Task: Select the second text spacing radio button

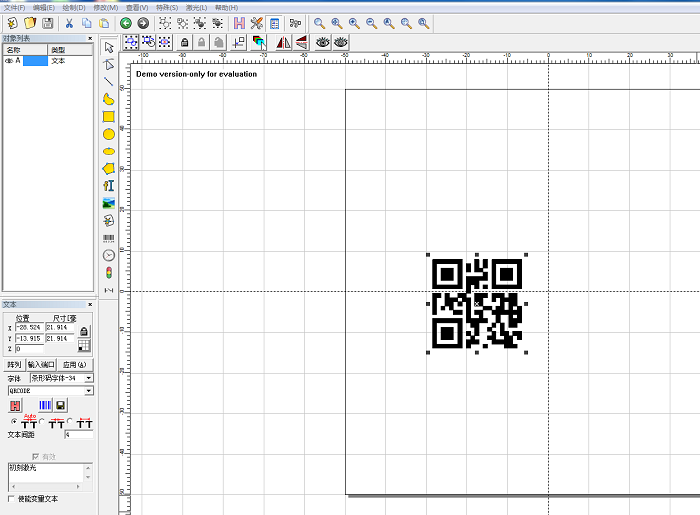Action: 42,421
